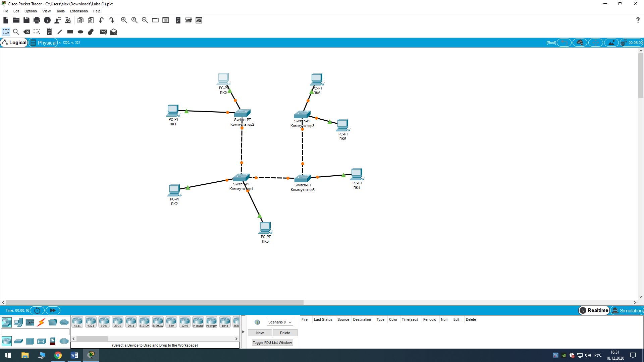Click the Select tool icon in toolbar
644x362 pixels.
click(6, 32)
